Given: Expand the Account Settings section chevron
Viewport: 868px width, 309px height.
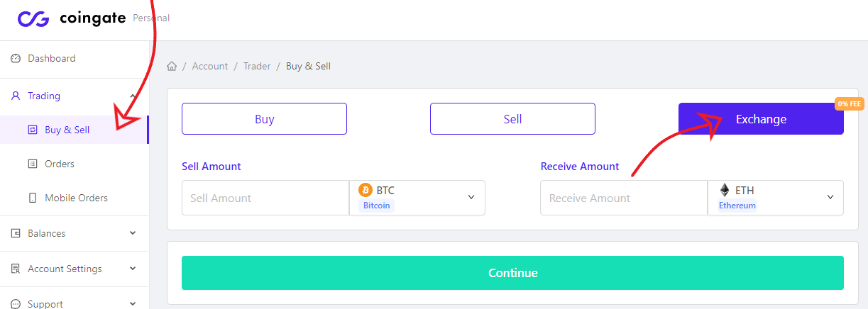Looking at the screenshot, I should (133, 269).
